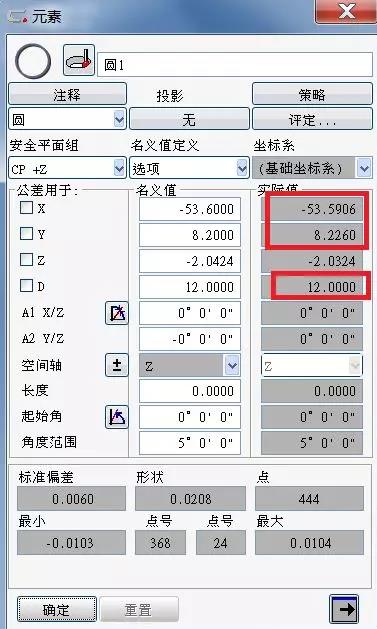Viewport: 377px width, 629px height.
Task: Click the actual X value -53.5906
Action: coord(312,209)
